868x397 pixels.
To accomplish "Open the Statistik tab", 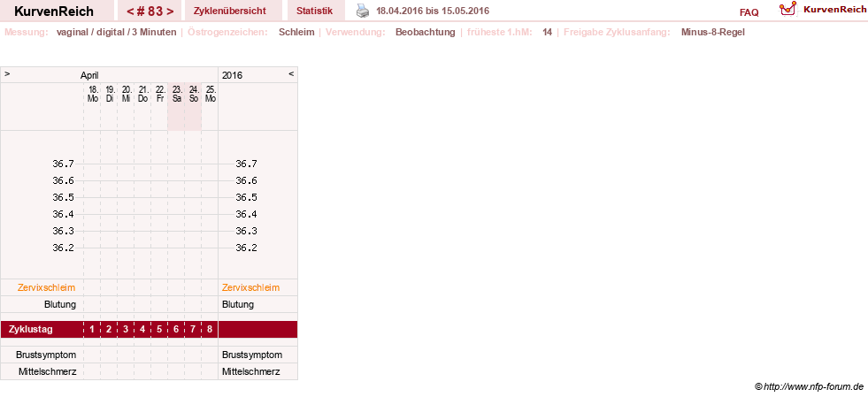I will (x=314, y=11).
